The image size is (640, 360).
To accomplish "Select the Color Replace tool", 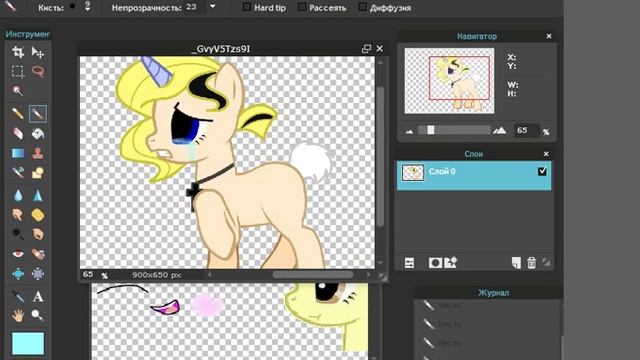I will [x=18, y=173].
